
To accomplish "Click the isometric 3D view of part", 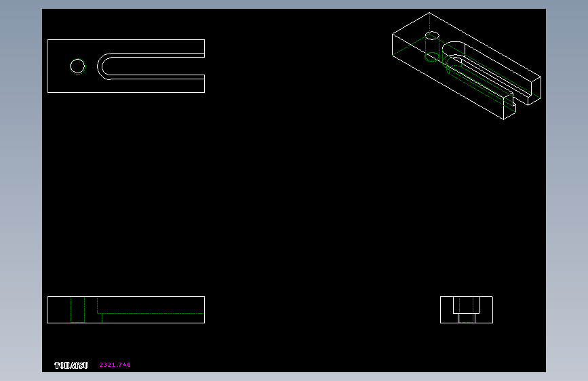I will point(467,66).
